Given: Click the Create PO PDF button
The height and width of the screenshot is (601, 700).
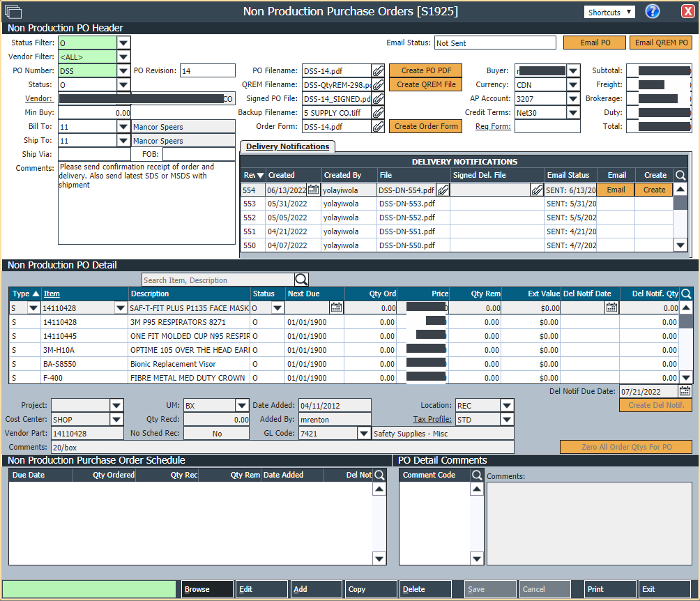Looking at the screenshot, I should (425, 70).
